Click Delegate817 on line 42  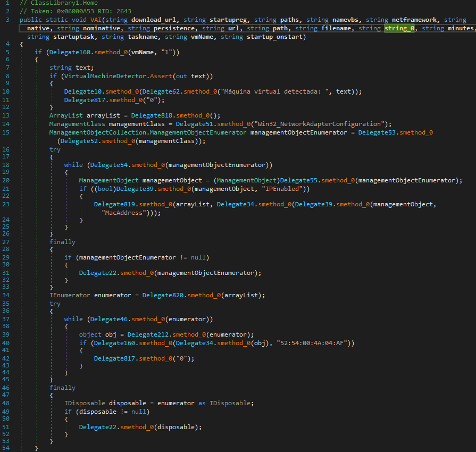(x=114, y=358)
